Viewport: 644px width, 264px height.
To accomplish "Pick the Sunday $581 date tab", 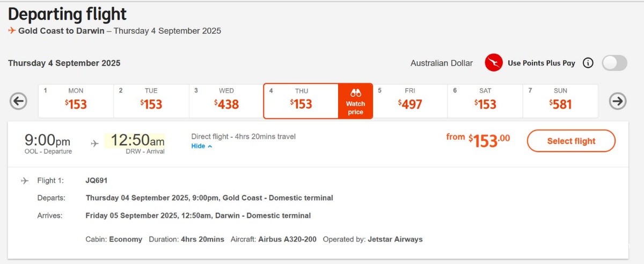I will pyautogui.click(x=560, y=101).
